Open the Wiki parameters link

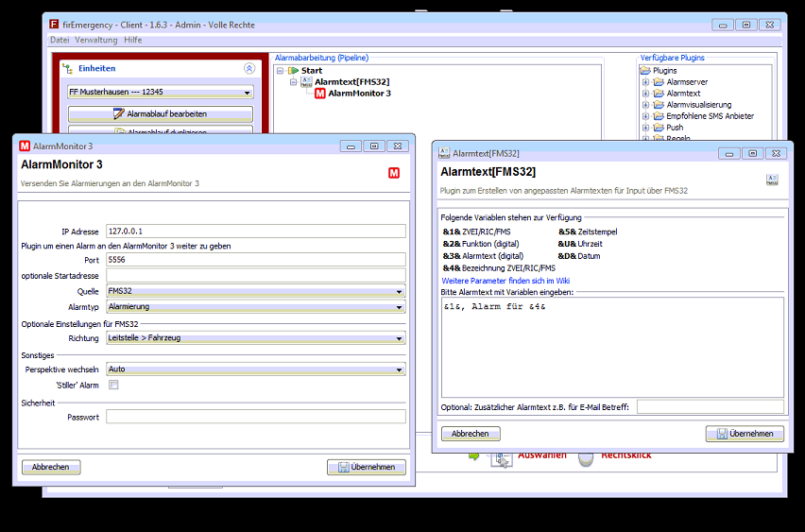pyautogui.click(x=505, y=281)
